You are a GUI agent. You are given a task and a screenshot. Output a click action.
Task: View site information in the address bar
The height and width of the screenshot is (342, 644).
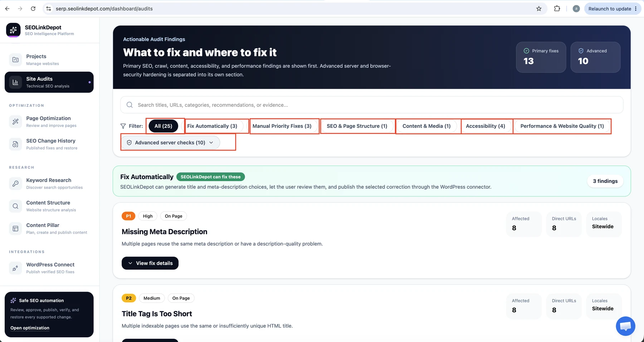click(x=49, y=9)
